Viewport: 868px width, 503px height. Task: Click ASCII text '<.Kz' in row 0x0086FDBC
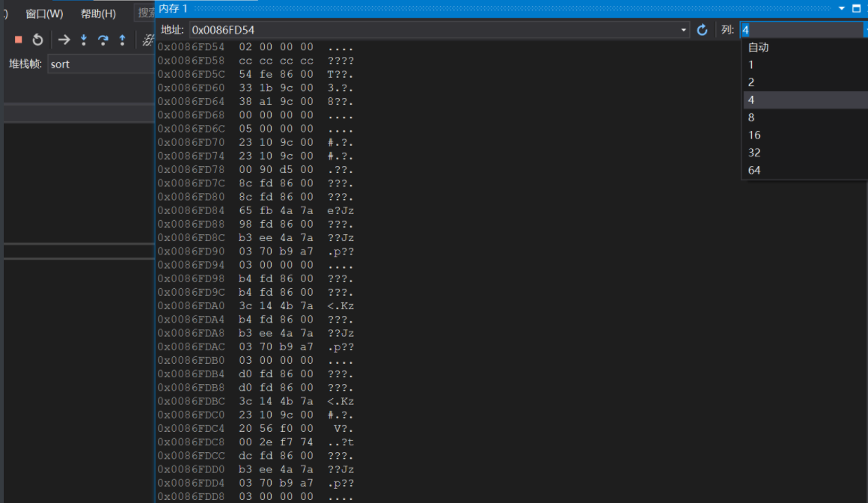point(340,401)
